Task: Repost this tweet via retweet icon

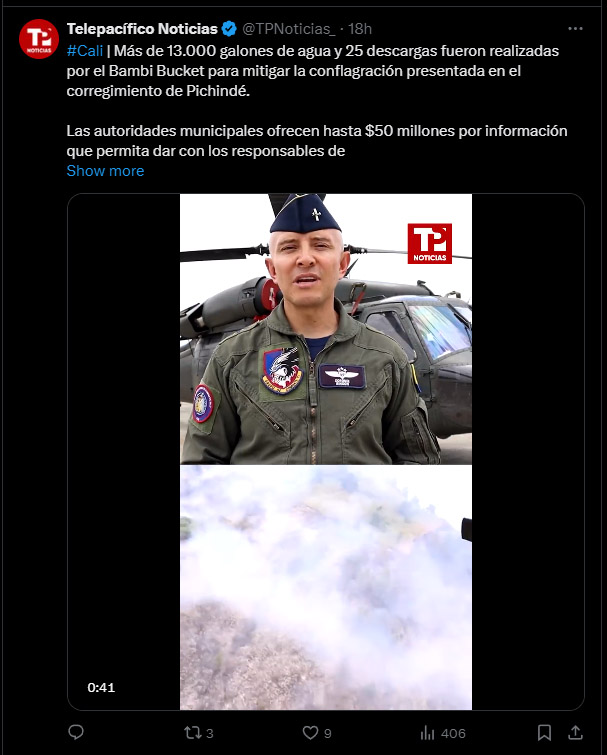Action: click(193, 733)
